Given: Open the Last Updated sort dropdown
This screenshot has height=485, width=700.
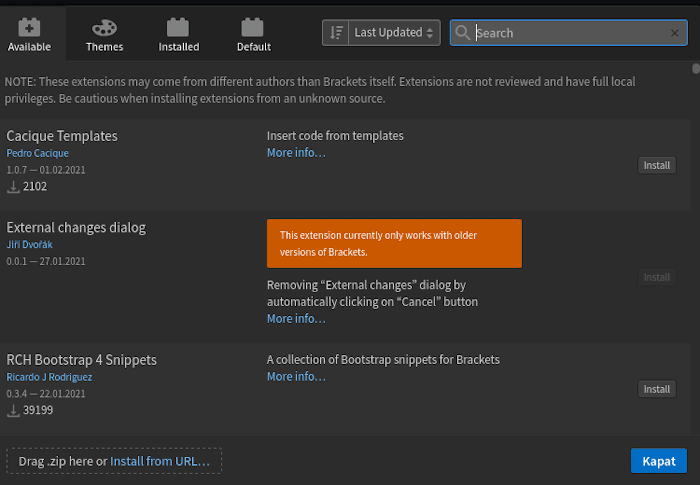Looking at the screenshot, I should pos(394,33).
